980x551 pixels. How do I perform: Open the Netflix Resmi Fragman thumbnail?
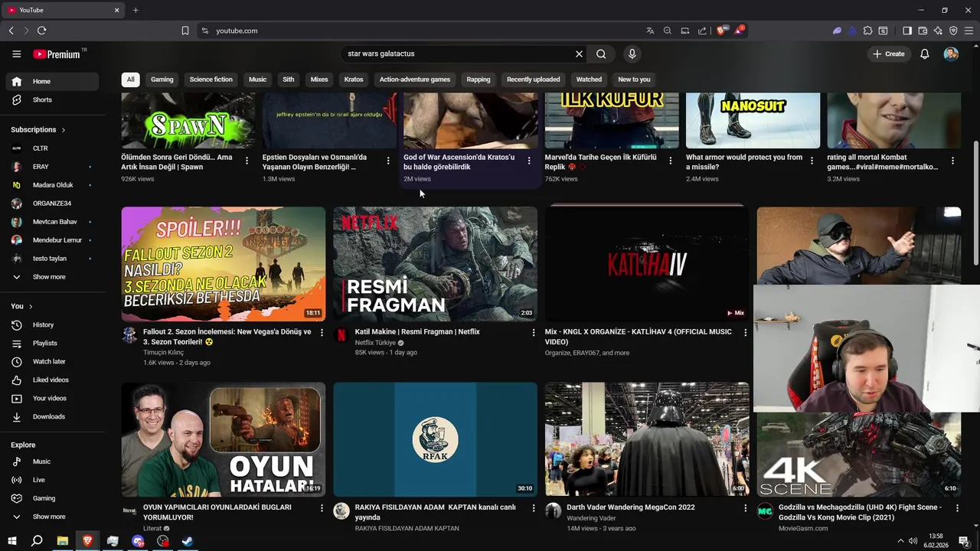point(435,264)
